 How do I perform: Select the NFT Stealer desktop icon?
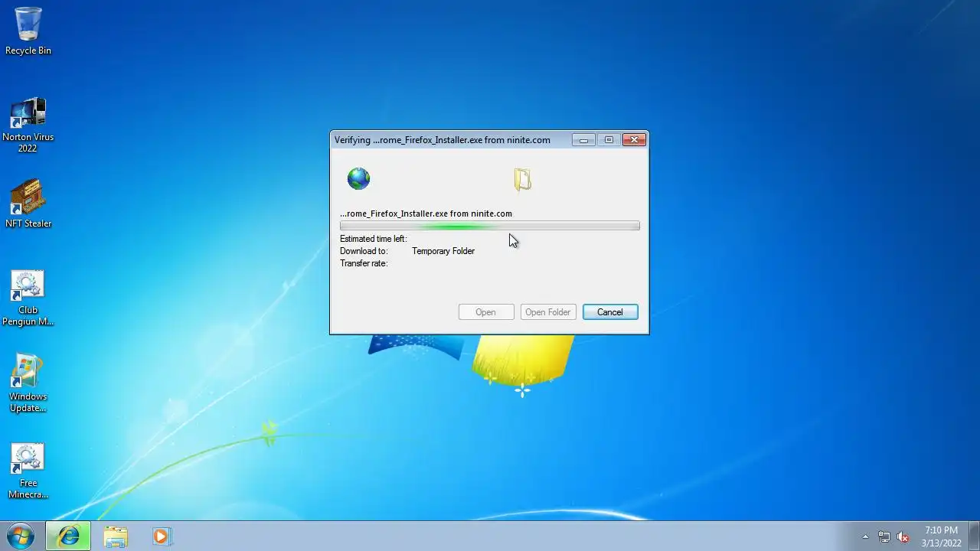[28, 204]
